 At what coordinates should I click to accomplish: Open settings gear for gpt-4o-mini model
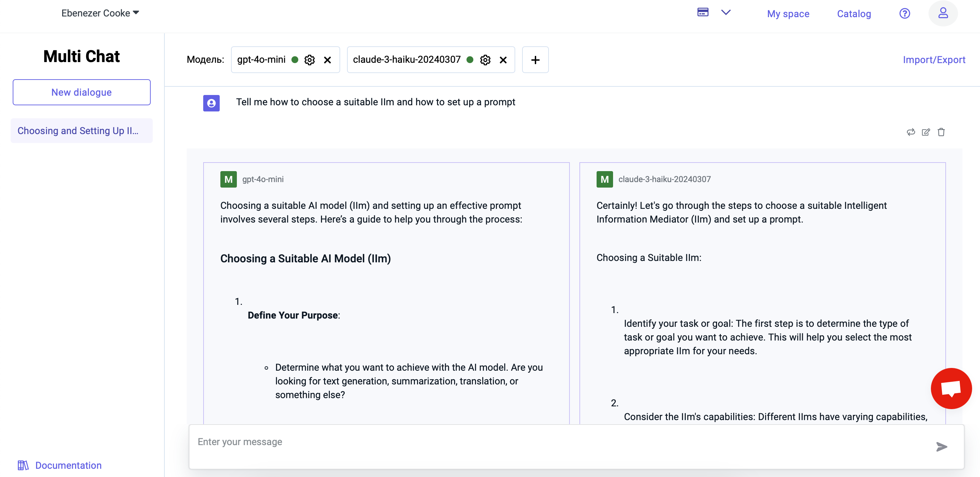[309, 60]
